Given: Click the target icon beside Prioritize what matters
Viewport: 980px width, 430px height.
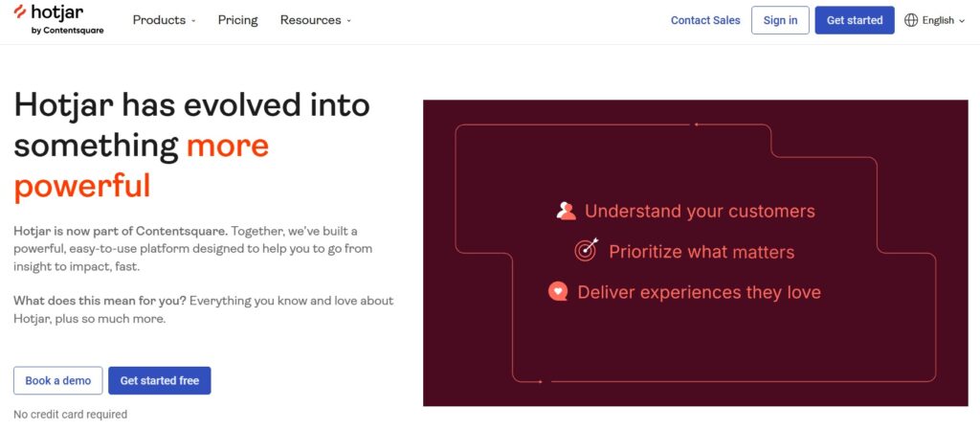Looking at the screenshot, I should [586, 251].
